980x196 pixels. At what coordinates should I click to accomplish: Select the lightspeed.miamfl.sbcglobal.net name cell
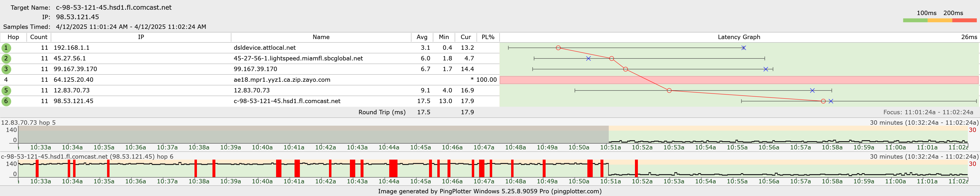click(x=298, y=58)
